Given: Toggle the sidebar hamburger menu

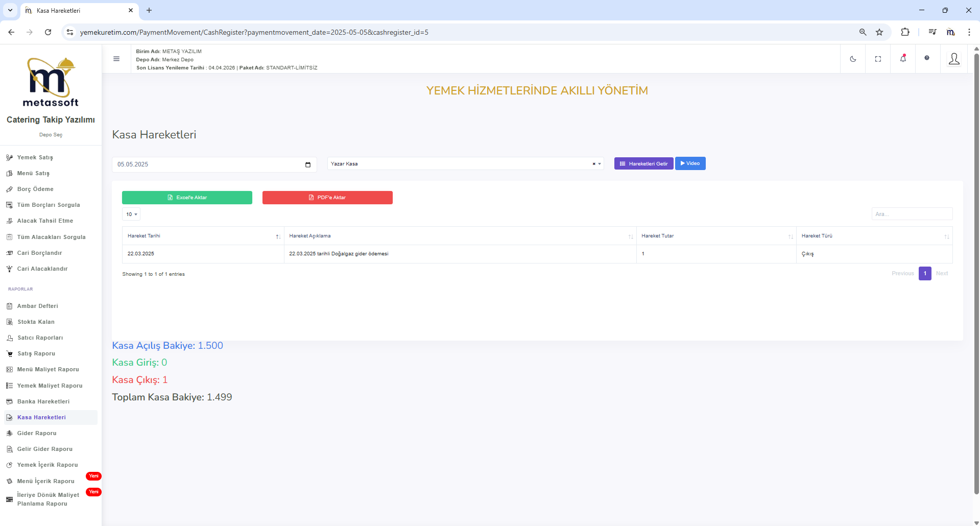Looking at the screenshot, I should pos(116,59).
